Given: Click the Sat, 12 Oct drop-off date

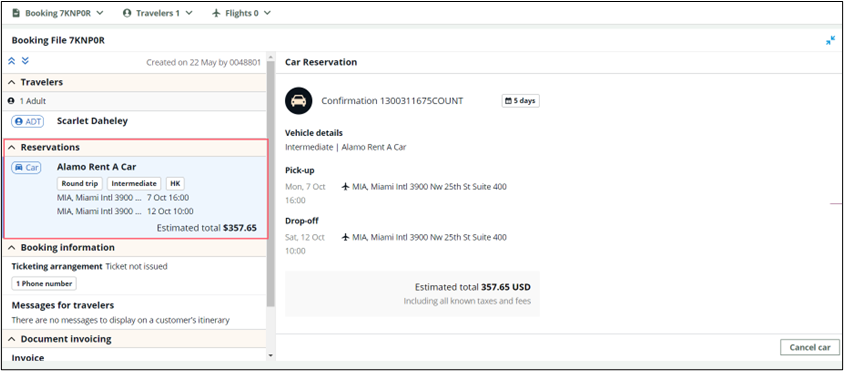Looking at the screenshot, I should [x=305, y=237].
